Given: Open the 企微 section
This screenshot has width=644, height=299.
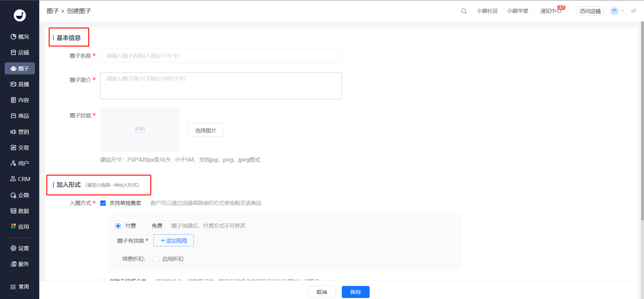Looking at the screenshot, I should click(20, 195).
